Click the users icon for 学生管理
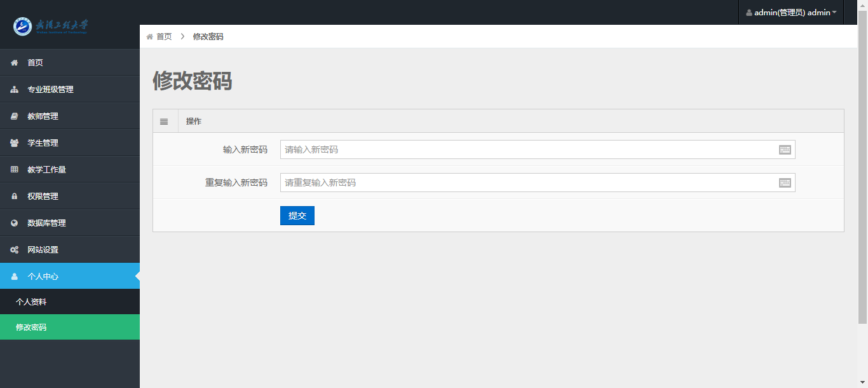This screenshot has width=868, height=388. [14, 143]
